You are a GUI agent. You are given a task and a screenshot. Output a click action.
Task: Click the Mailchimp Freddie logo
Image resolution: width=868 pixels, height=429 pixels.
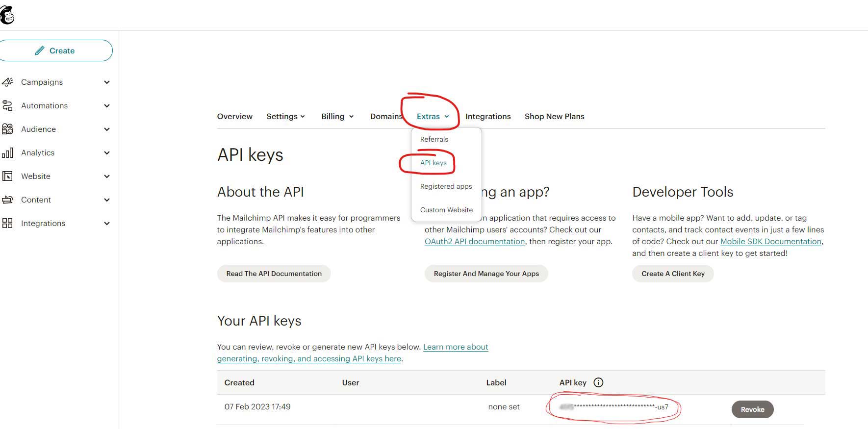click(7, 15)
